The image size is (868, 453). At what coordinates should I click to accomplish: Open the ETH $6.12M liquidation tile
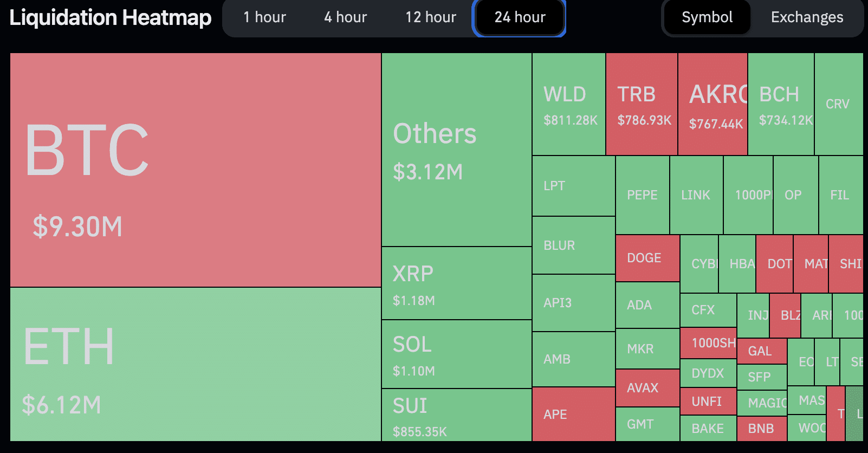click(x=195, y=364)
